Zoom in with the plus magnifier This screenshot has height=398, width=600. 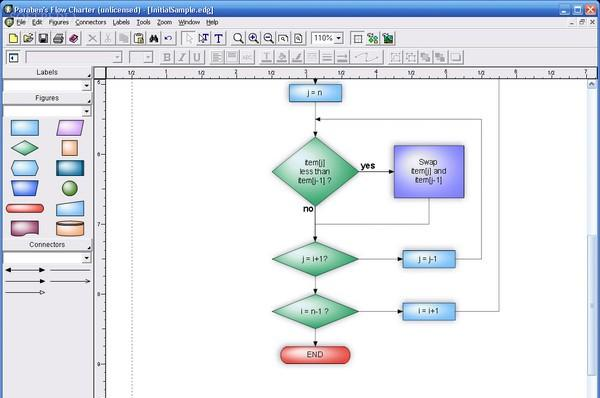click(x=253, y=38)
